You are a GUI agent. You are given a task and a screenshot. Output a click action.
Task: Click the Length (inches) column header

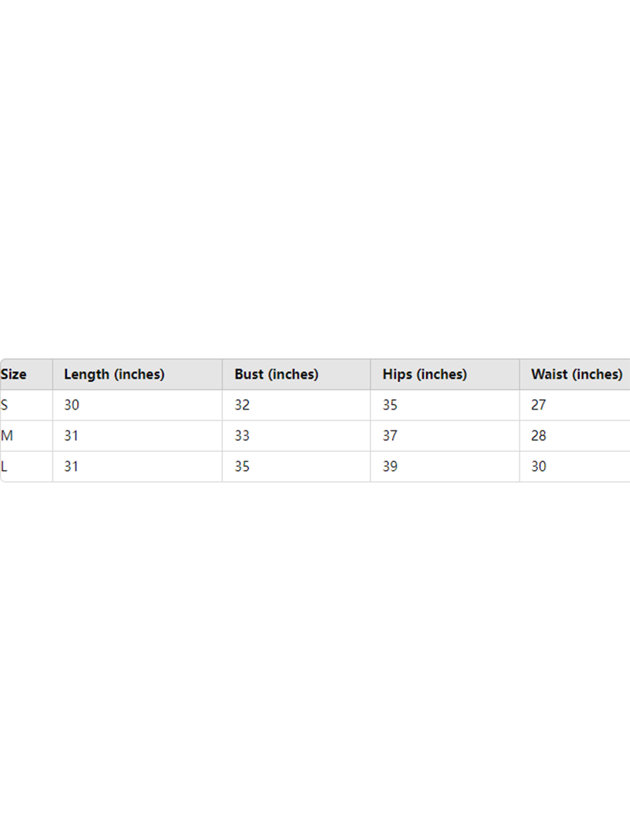pyautogui.click(x=114, y=375)
